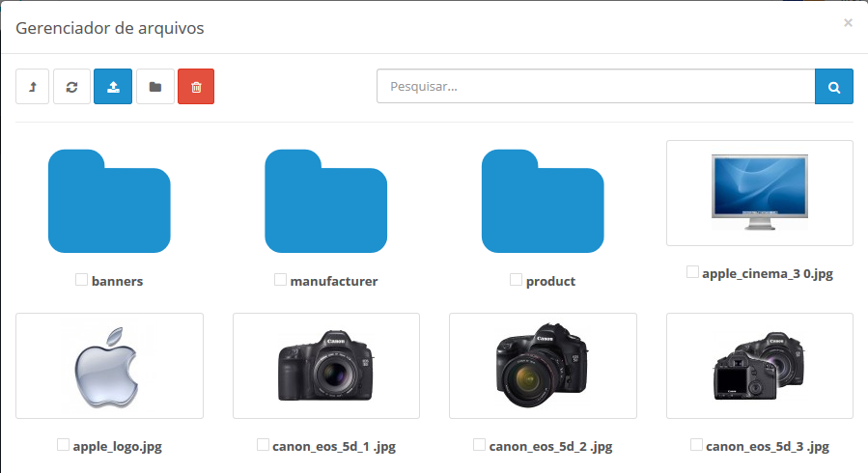Click the search magnifier button
Viewport: 868px width, 473px height.
(x=834, y=87)
